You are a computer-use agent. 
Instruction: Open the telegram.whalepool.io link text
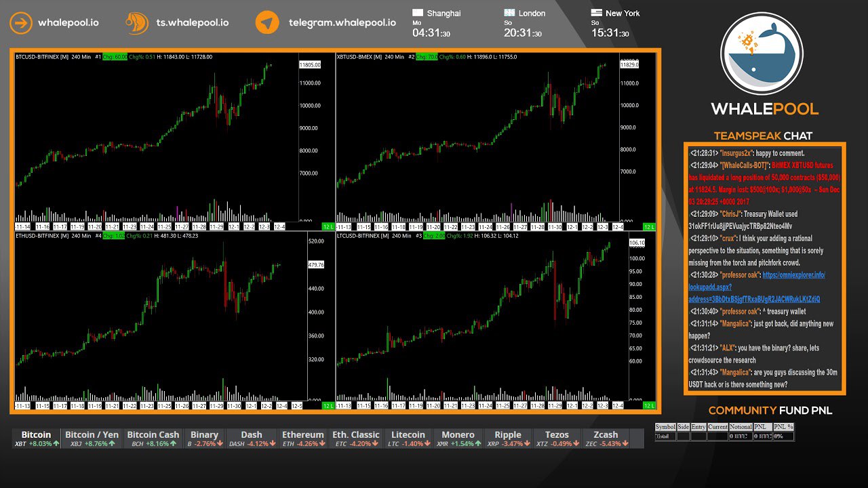click(342, 22)
